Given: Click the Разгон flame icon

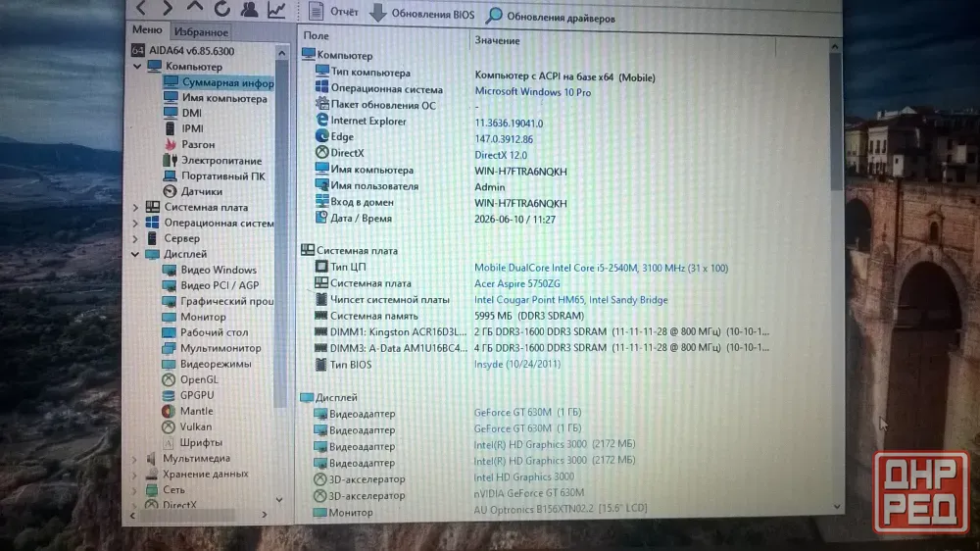Looking at the screenshot, I should [170, 144].
